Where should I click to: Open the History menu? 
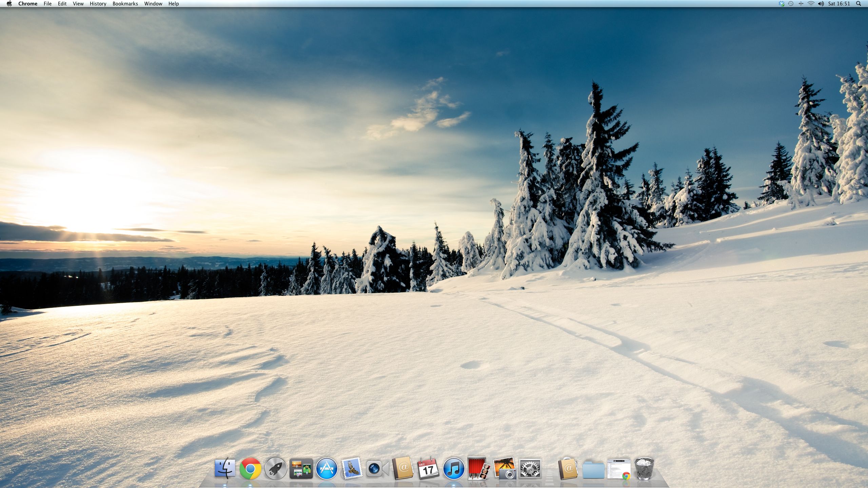(x=98, y=4)
